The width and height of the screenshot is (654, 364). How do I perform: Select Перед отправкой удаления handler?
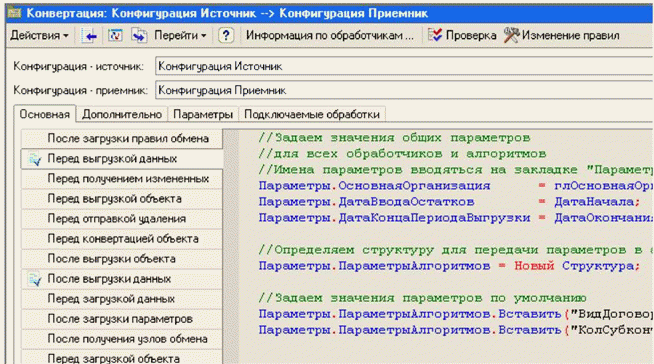[x=122, y=219]
